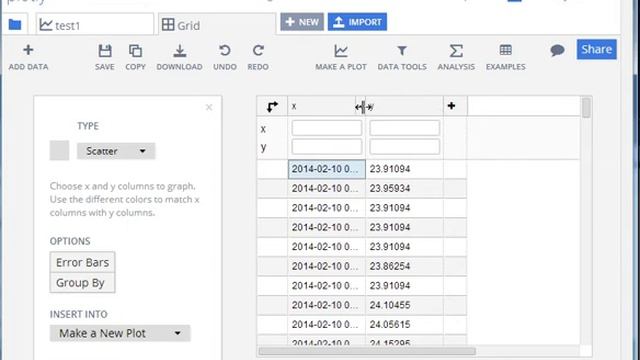The image size is (640, 360).
Task: Click the transpose arrow icon in grid corner
Action: pos(272,107)
